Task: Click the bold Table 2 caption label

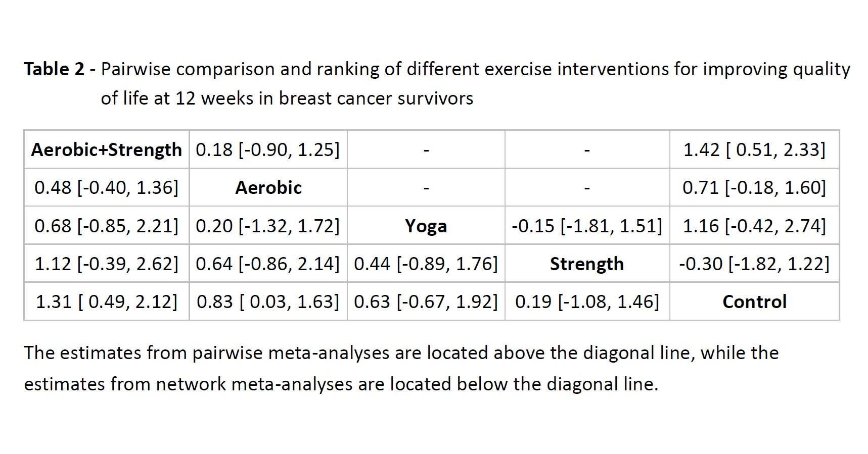Action: (54, 69)
